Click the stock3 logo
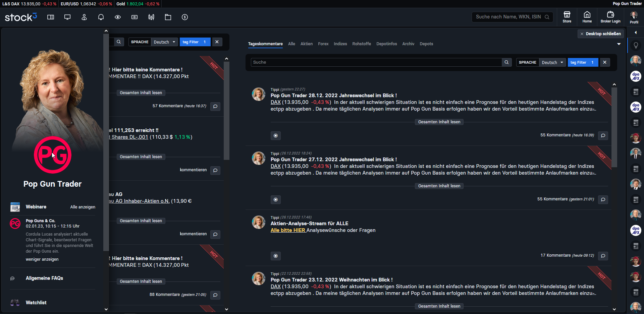The height and width of the screenshot is (314, 644). click(21, 17)
